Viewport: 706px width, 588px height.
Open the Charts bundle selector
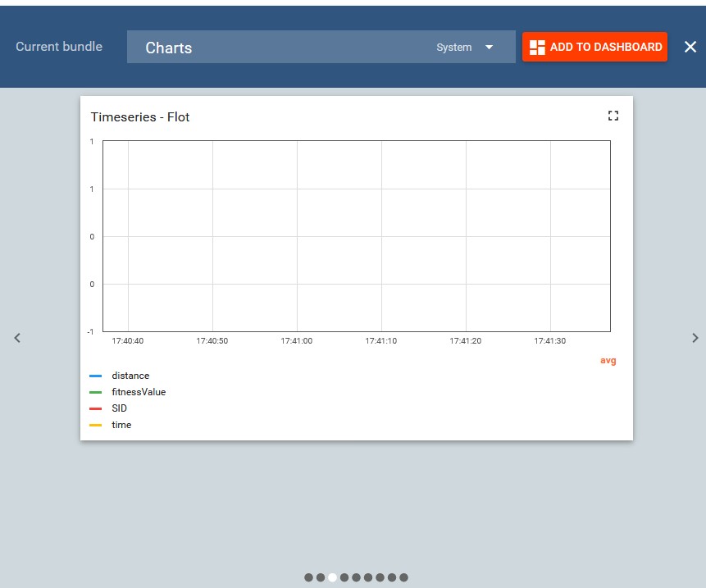[x=321, y=47]
